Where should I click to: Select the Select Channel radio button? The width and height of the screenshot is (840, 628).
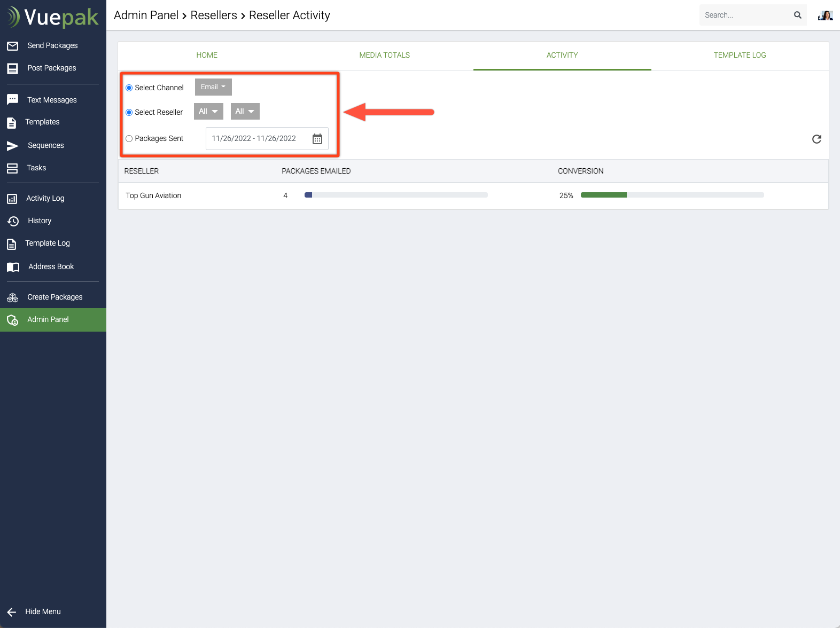(x=129, y=88)
